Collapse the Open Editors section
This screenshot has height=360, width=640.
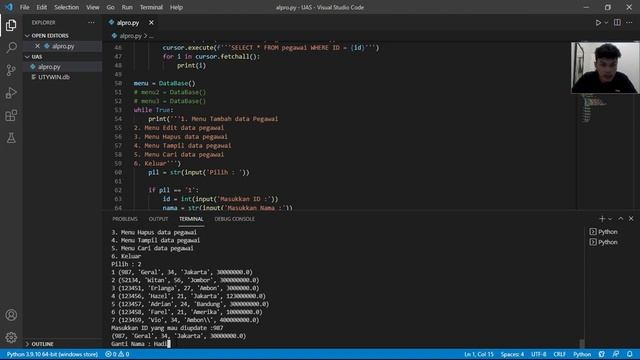[x=50, y=36]
